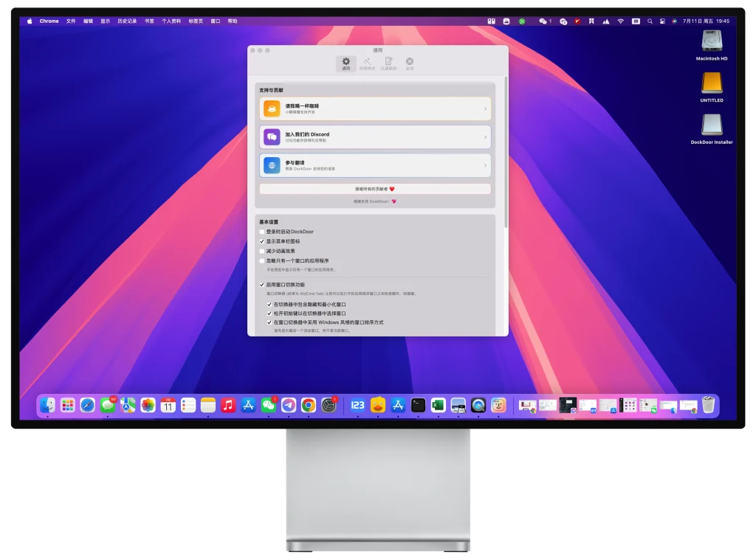Click the globe icon for 参与翻译
756x560 pixels.
click(270, 165)
